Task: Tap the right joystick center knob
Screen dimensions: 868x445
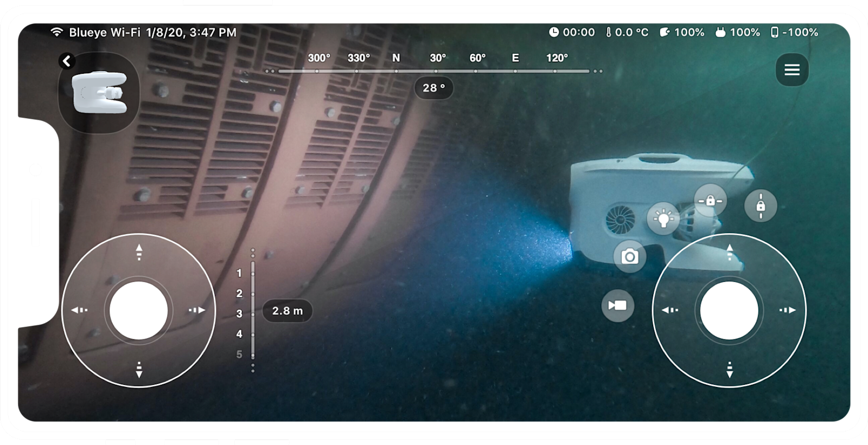Action: click(729, 311)
